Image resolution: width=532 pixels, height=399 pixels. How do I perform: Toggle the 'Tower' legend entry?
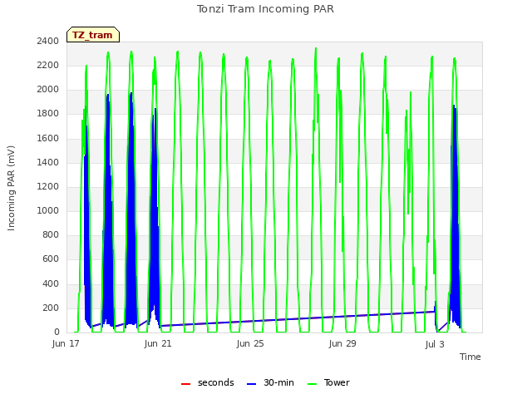(x=328, y=382)
